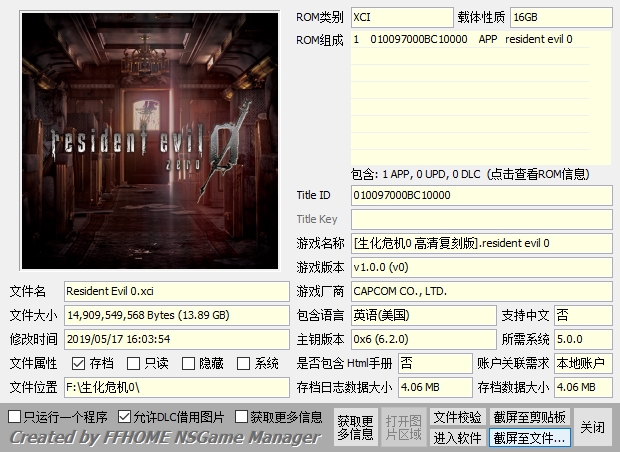Click the Title ID text field
Viewport: 620px width, 452px height.
[x=481, y=195]
